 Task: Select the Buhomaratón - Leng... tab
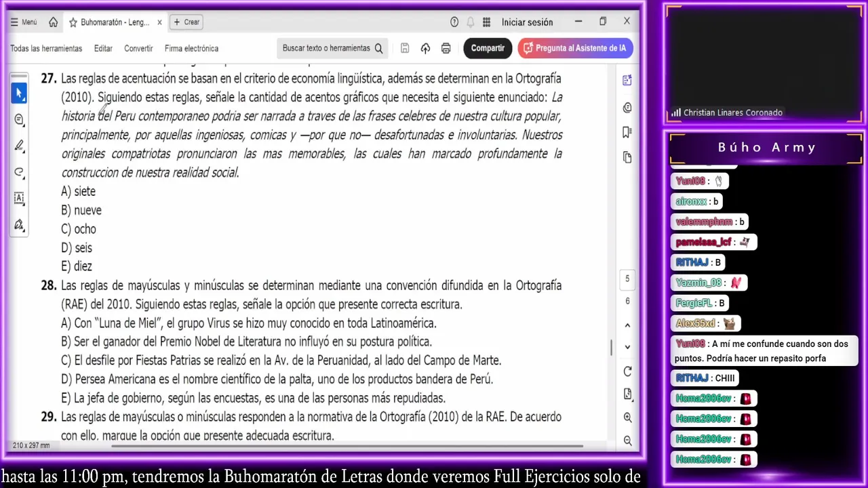[115, 22]
